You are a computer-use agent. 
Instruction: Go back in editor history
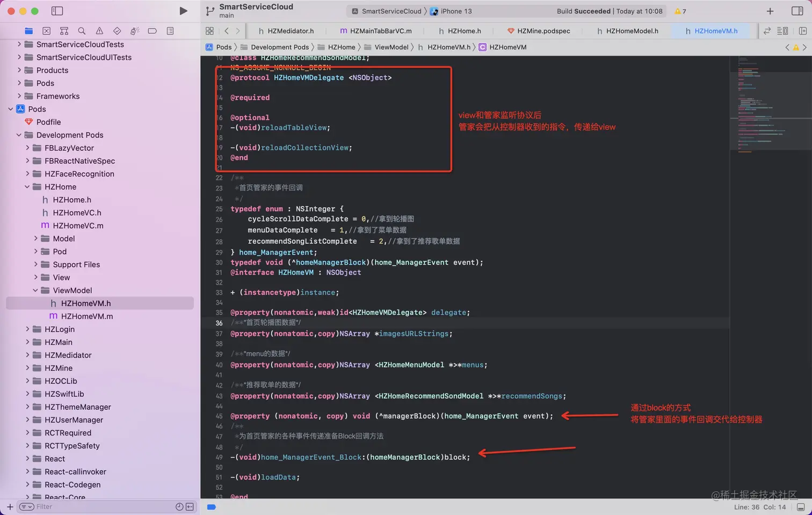coord(227,31)
